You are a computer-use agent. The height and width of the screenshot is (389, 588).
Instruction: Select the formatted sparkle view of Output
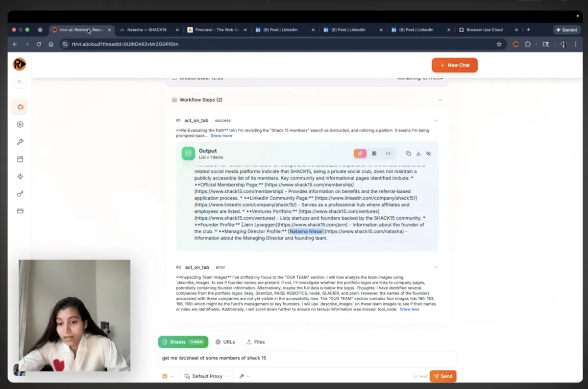click(x=360, y=154)
